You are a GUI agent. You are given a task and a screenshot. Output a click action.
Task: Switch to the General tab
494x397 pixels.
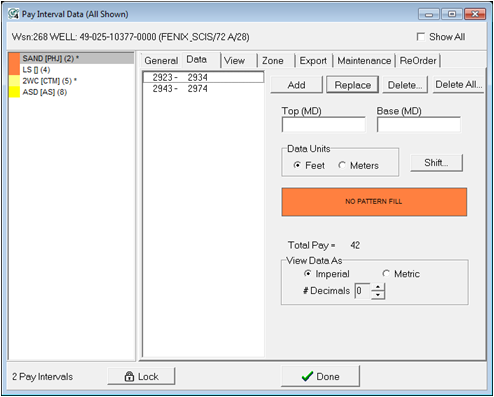[161, 61]
